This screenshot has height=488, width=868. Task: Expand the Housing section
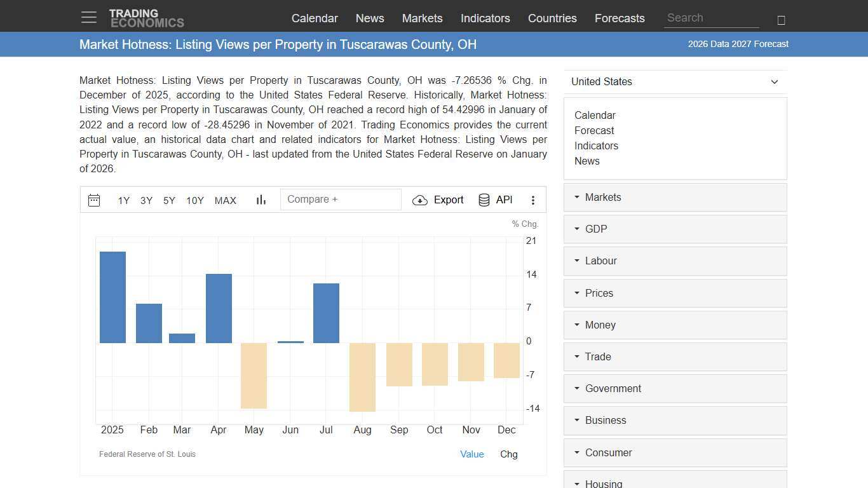pos(602,483)
